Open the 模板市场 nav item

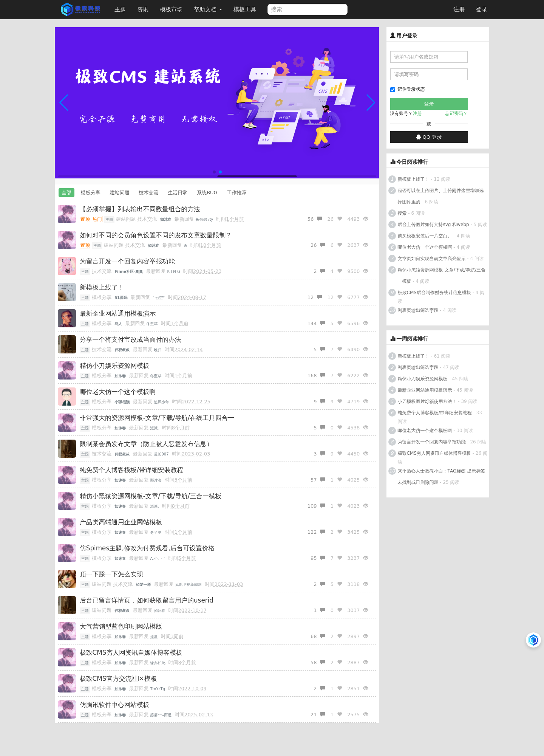coord(171,9)
